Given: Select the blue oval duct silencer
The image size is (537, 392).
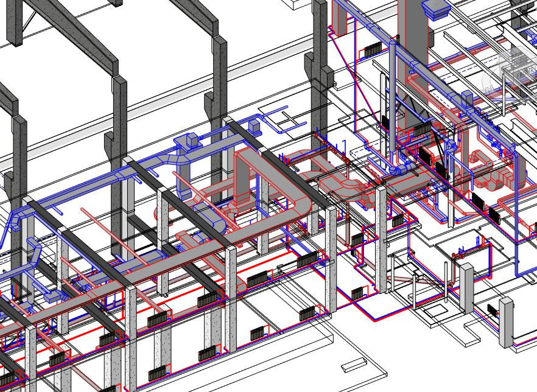Looking at the screenshot, I should [x=209, y=218].
